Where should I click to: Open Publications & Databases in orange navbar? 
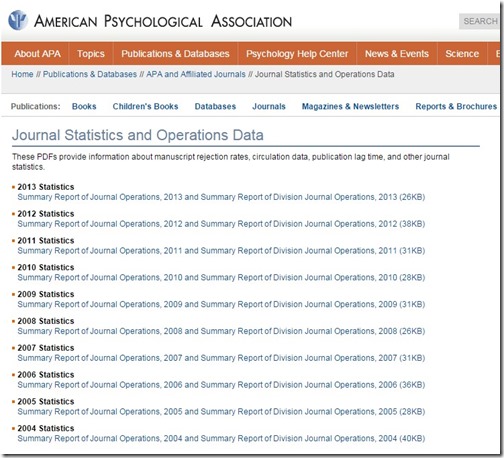[175, 54]
